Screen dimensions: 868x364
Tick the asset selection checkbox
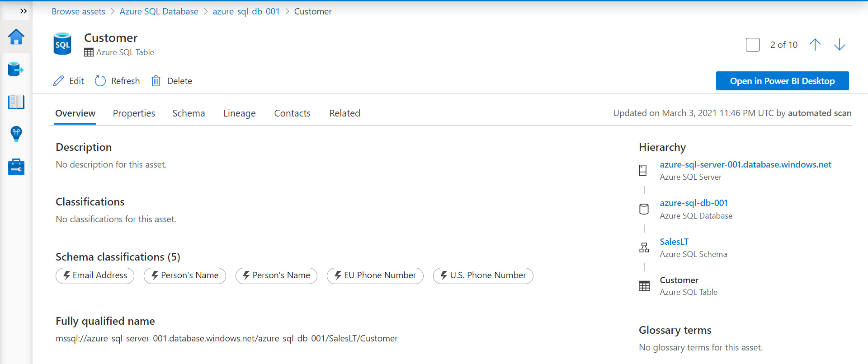(753, 45)
